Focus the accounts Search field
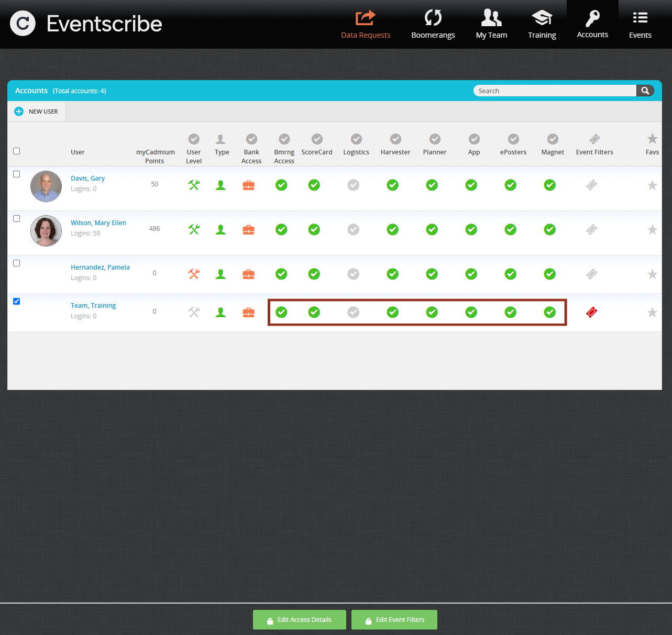This screenshot has height=635, width=672. coord(555,91)
